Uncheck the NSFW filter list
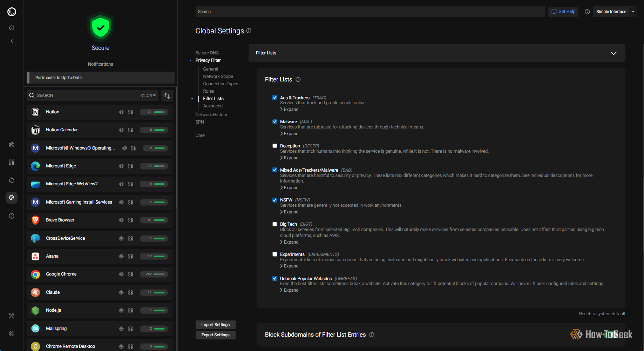Screen dimensions: 644x351 click(x=275, y=200)
